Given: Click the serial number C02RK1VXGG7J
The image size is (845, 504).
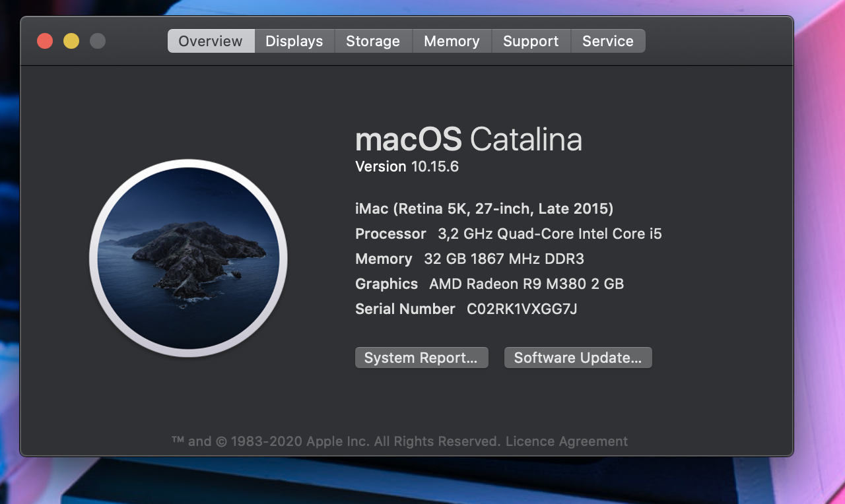Looking at the screenshot, I should [522, 309].
